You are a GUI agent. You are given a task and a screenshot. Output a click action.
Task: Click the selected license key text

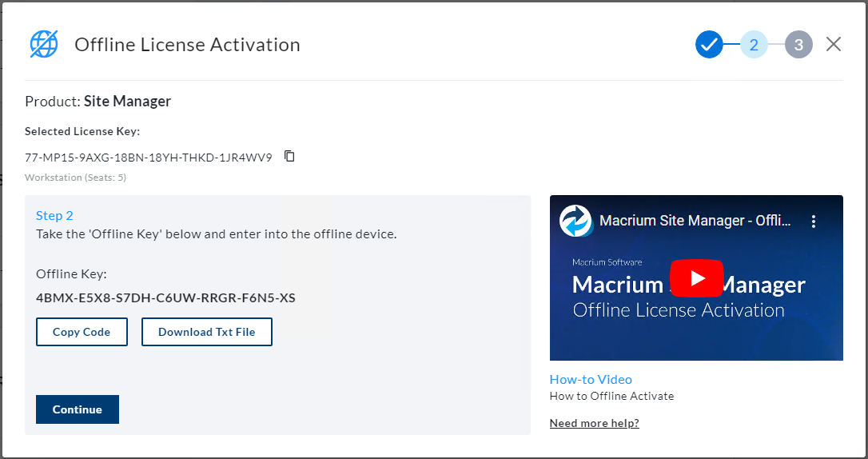pyautogui.click(x=149, y=157)
